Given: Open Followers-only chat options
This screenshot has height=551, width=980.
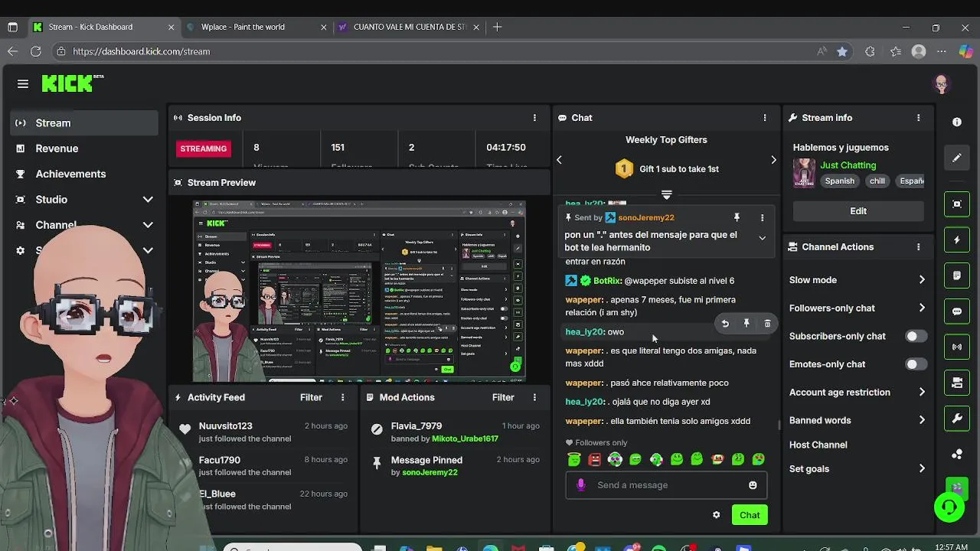Looking at the screenshot, I should 857,308.
